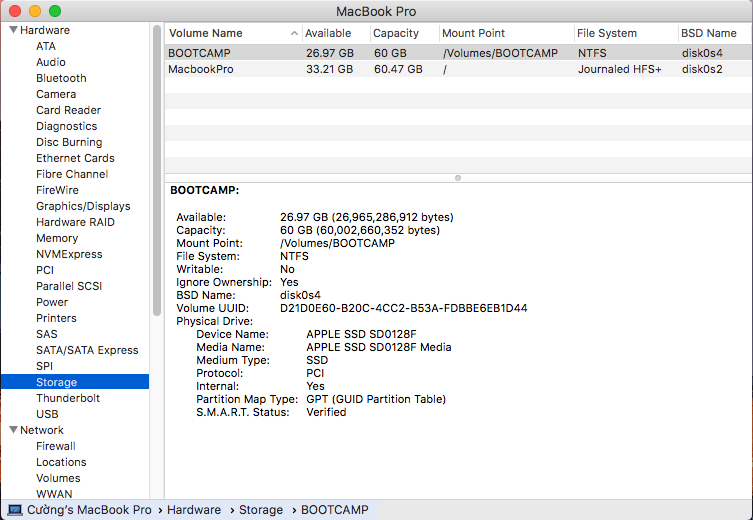
Task: Click the sidebar vertical scrollbar
Action: click(x=157, y=180)
